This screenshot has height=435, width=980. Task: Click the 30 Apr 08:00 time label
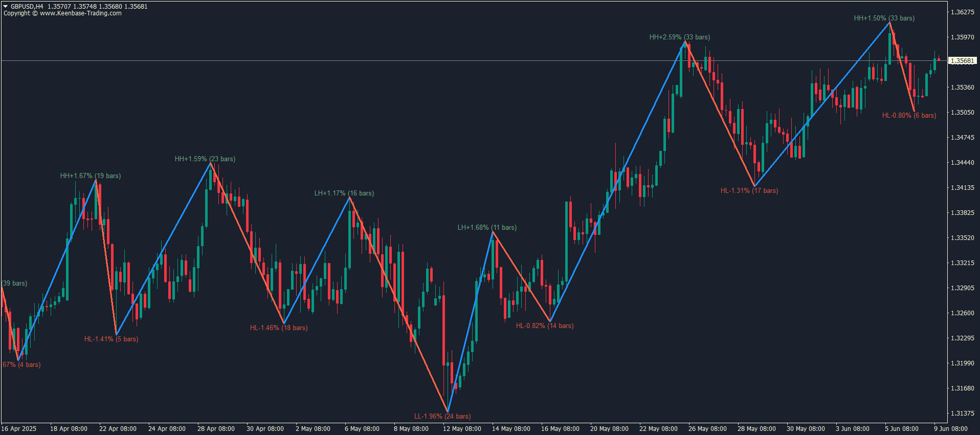pos(265,429)
